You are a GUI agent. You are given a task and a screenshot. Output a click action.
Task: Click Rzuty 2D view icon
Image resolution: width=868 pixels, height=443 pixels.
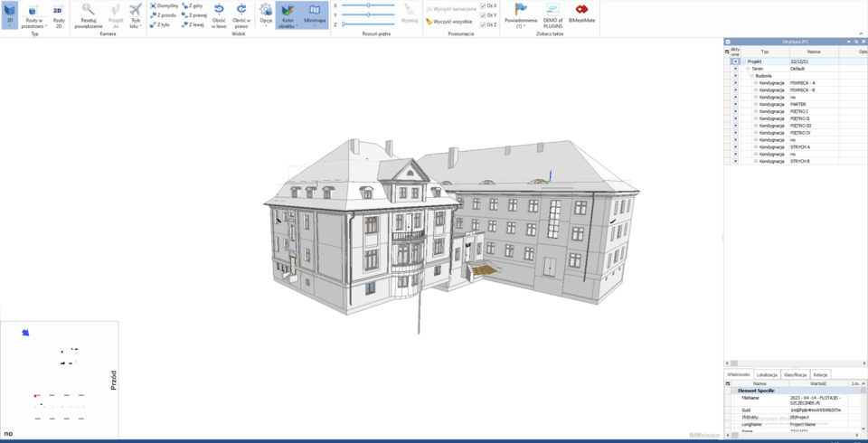pyautogui.click(x=58, y=13)
